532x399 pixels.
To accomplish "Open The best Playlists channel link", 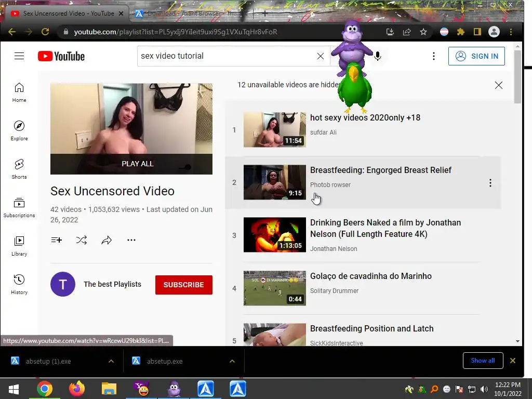I will [112, 284].
